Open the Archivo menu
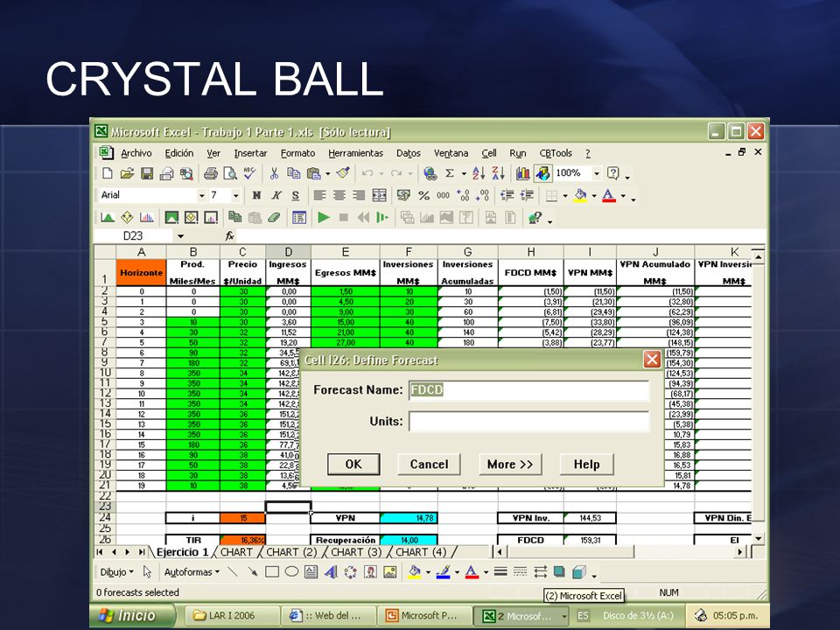 pyautogui.click(x=136, y=153)
